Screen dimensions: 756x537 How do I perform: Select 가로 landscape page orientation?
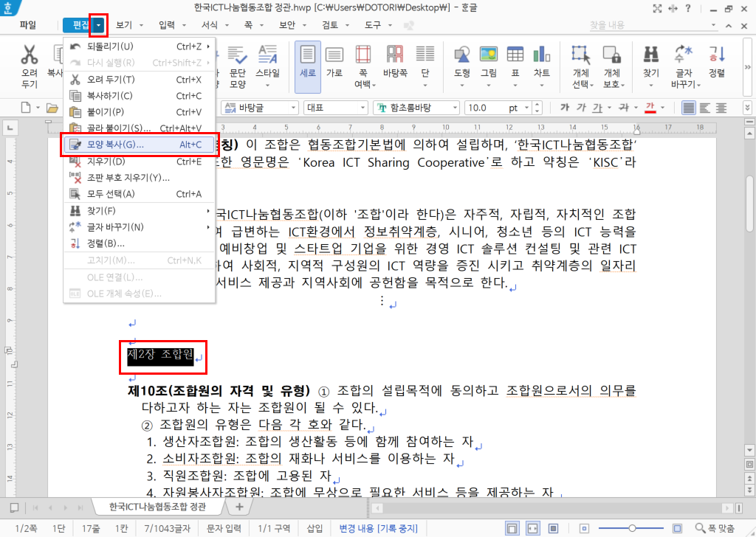[x=334, y=62]
